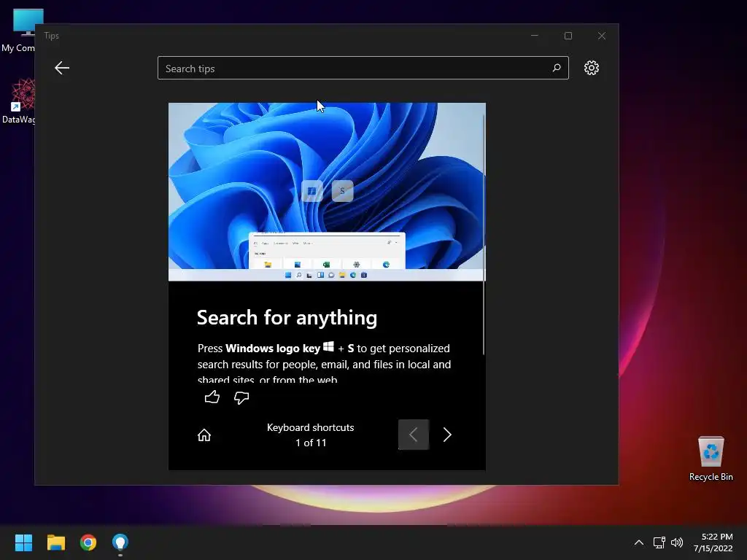Select the My Computer desktop icon
Viewport: 747px width, 560px height.
[18, 31]
